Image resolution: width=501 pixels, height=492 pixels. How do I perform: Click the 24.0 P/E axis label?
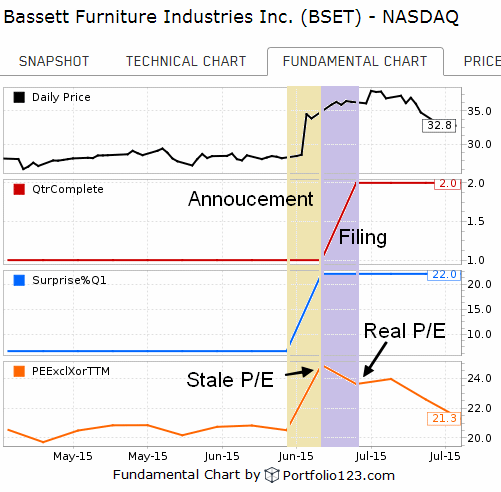click(479, 378)
